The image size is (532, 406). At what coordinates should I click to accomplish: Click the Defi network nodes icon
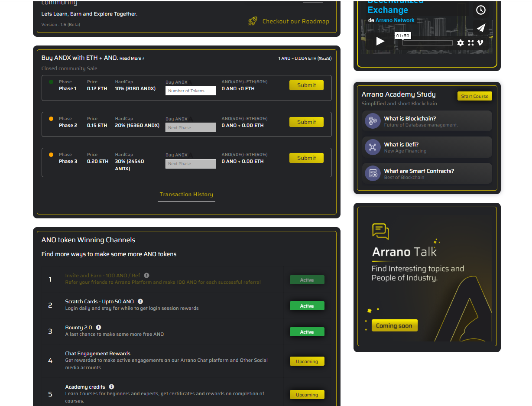click(x=373, y=147)
